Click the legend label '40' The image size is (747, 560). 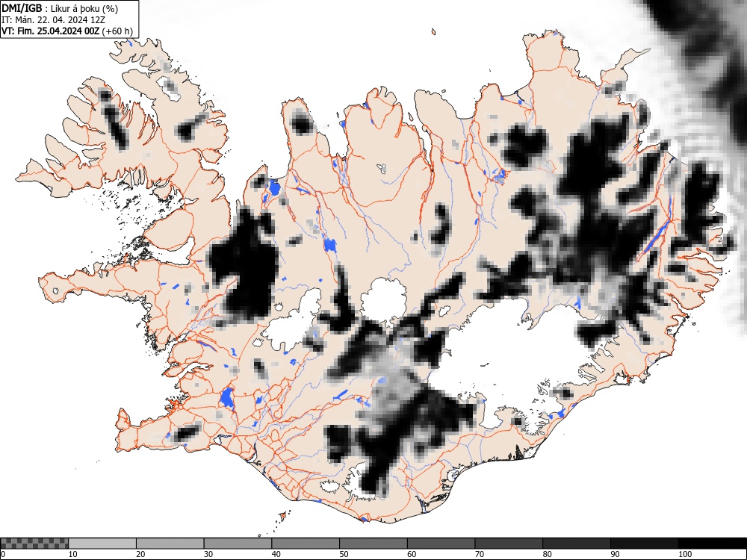(x=276, y=554)
